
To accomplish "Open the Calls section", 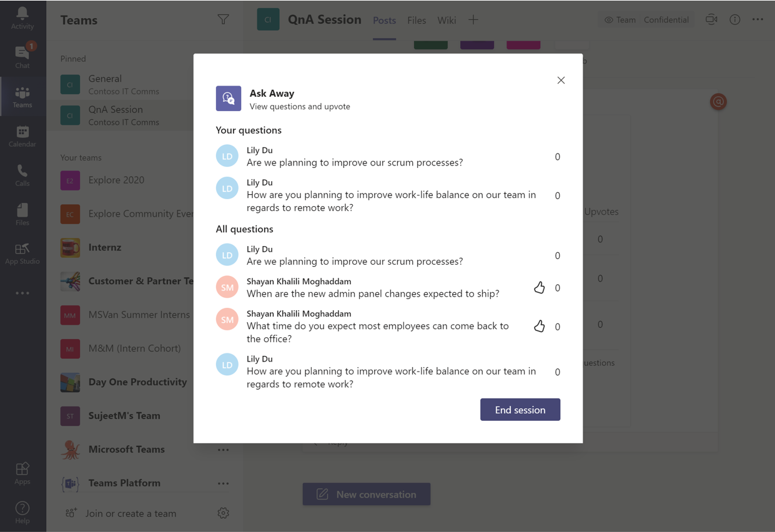I will 22,175.
